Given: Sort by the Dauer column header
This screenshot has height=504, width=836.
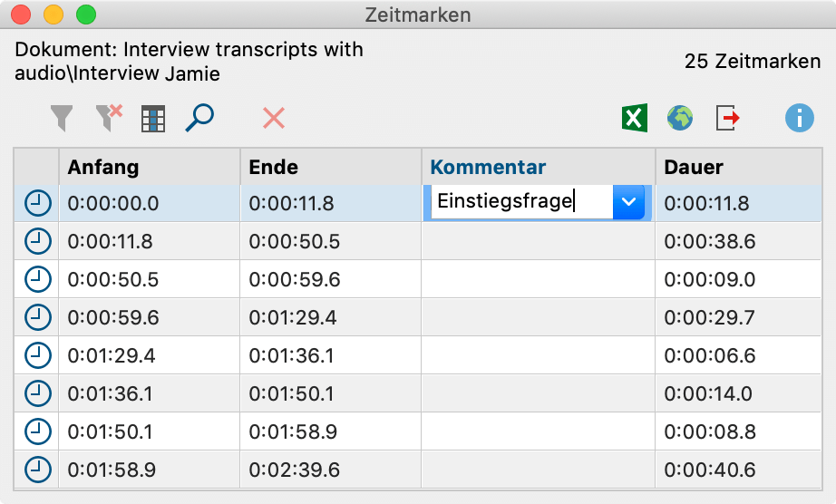Looking at the screenshot, I should tap(738, 167).
